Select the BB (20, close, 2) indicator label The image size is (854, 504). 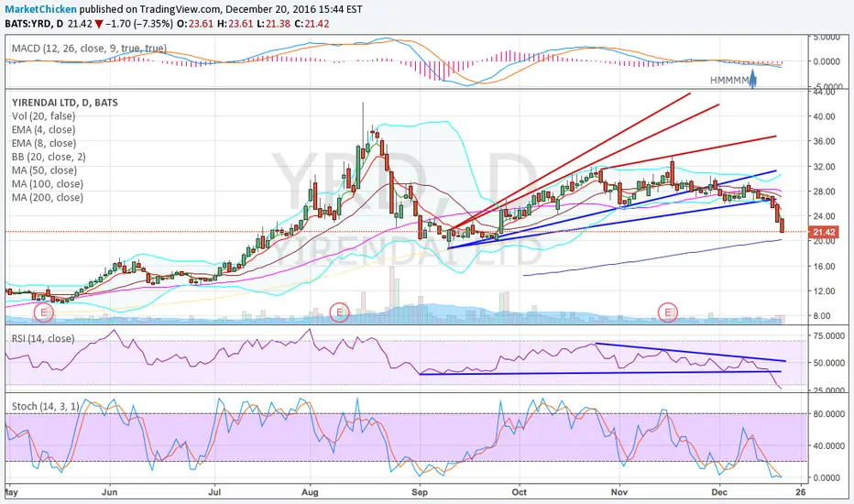point(49,157)
